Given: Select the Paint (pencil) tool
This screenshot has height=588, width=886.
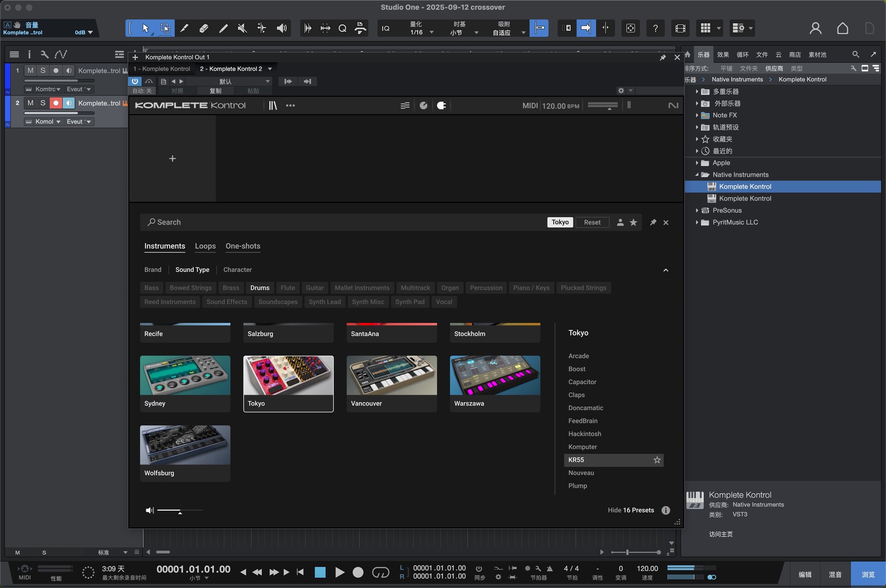Looking at the screenshot, I should (223, 28).
